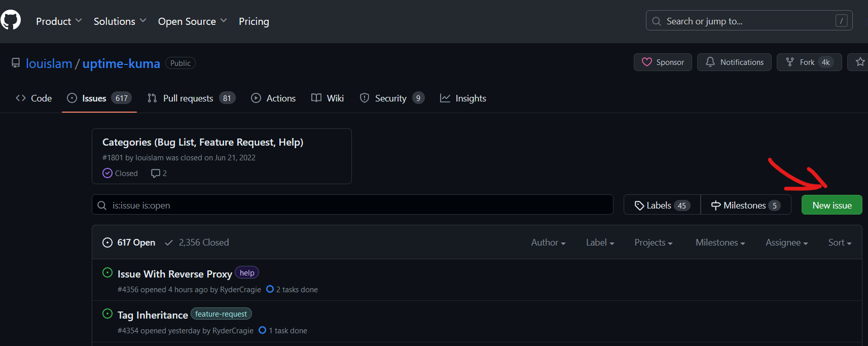Open the uptime-kuma repository link
Viewport: 868px width, 346px height.
coord(121,63)
